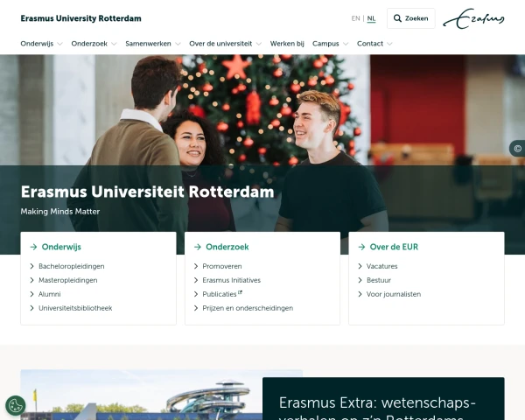Click the arrow icon beside Onderzoek card heading
Viewport: 525px width, 420px height.
(x=198, y=247)
